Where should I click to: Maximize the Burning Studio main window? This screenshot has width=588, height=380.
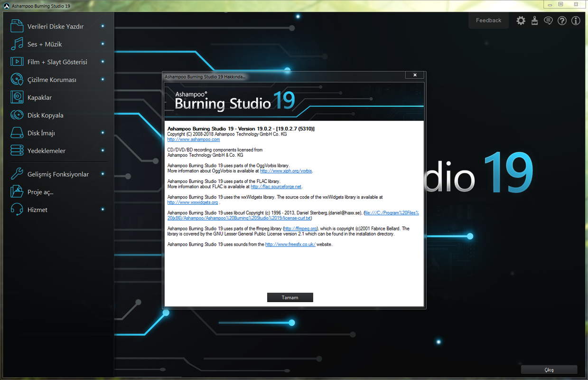pyautogui.click(x=560, y=4)
